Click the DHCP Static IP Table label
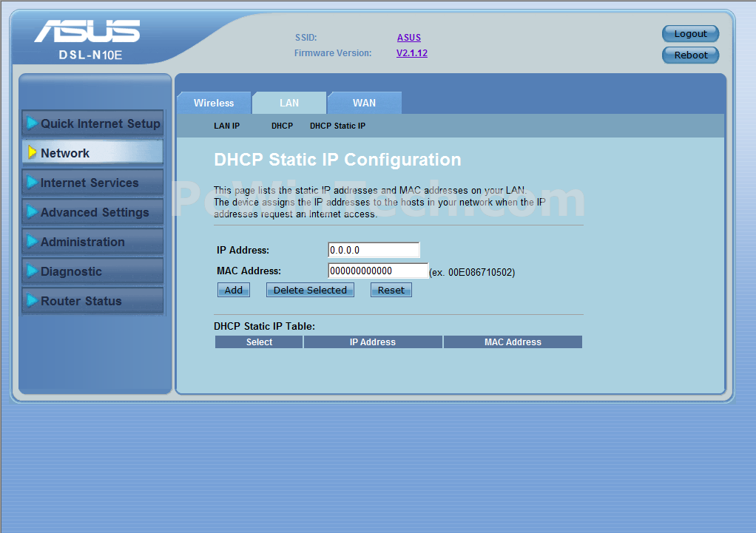Image resolution: width=756 pixels, height=533 pixels. (x=264, y=326)
